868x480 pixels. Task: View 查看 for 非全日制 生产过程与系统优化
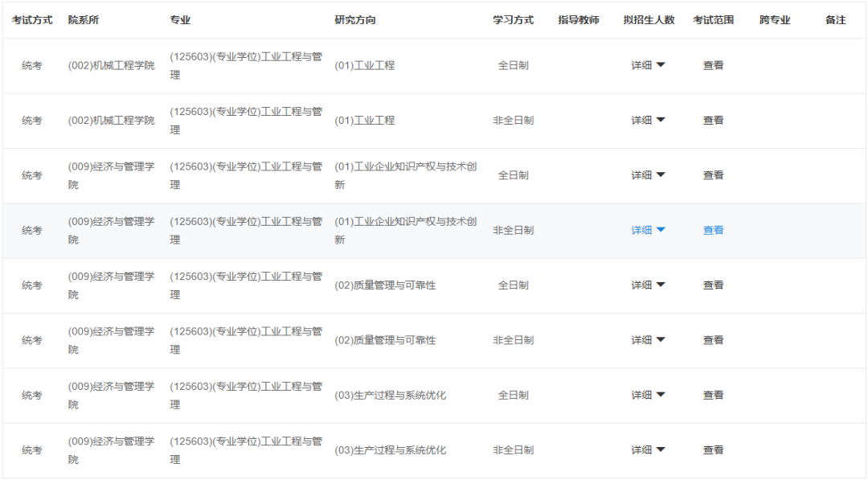[x=713, y=450]
